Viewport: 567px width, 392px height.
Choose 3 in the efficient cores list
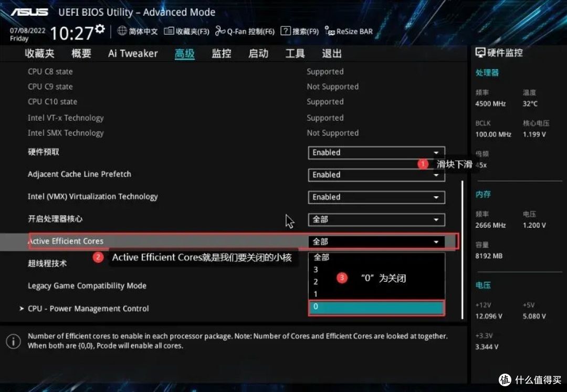pos(376,270)
